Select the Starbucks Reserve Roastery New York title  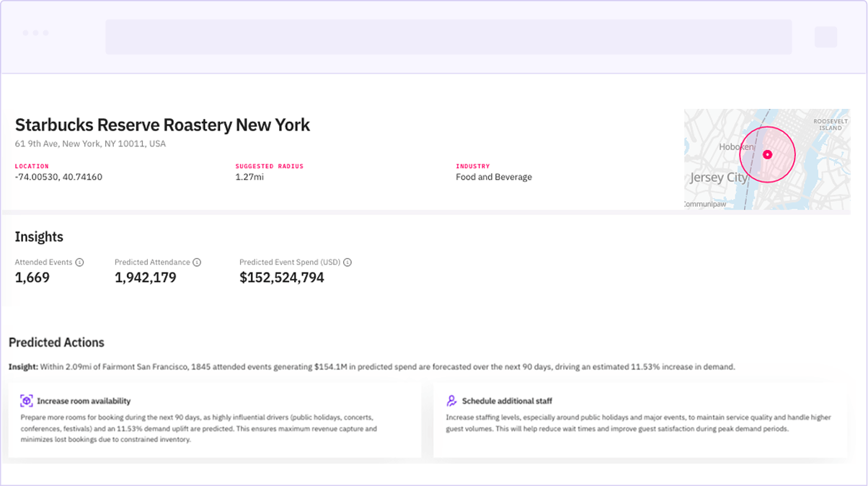pos(162,125)
